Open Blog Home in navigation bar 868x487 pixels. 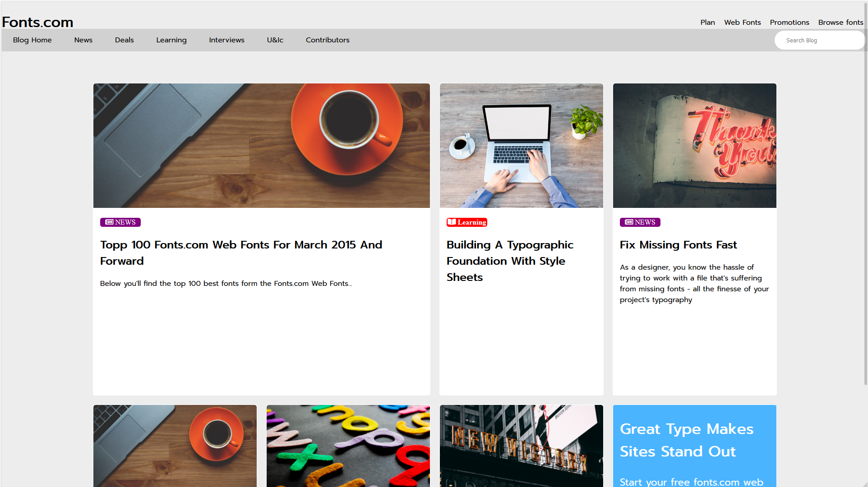tap(32, 40)
